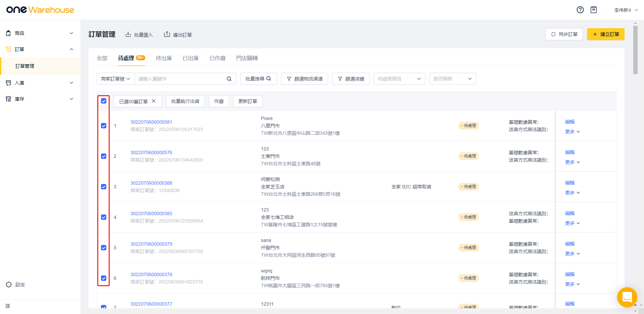Uncheck order row 5 checkbox

104,248
